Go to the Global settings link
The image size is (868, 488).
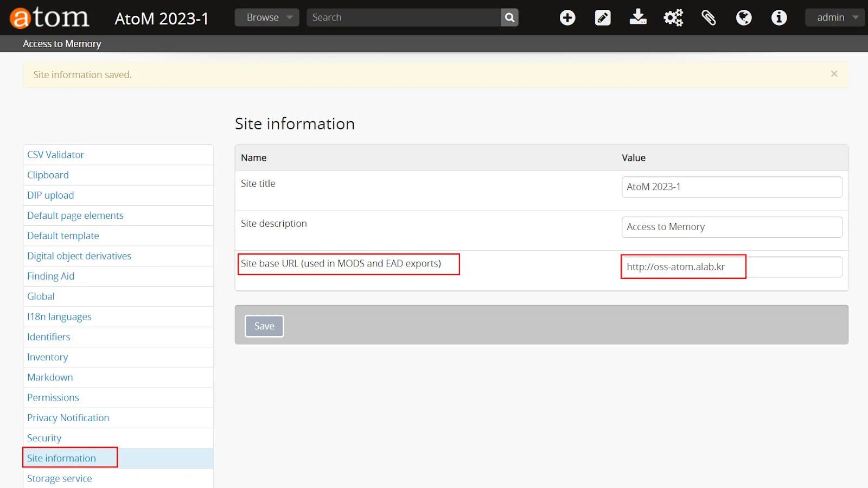(41, 296)
